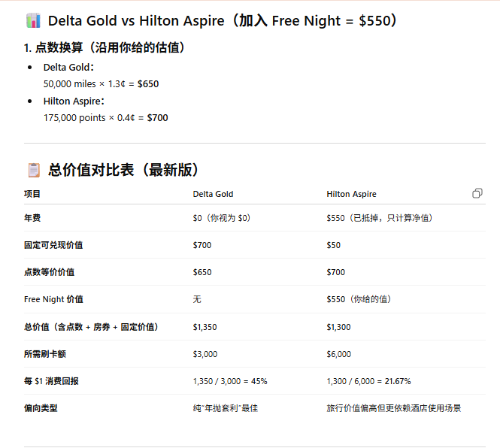The width and height of the screenshot is (500, 448).
Task: Click the 175,000 points calculation line
Action: 105,117
